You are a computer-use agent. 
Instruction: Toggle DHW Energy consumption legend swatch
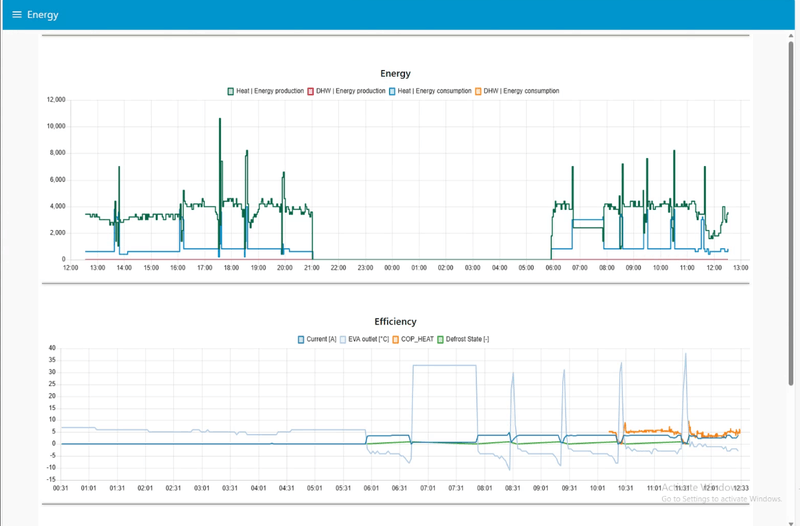click(478, 91)
